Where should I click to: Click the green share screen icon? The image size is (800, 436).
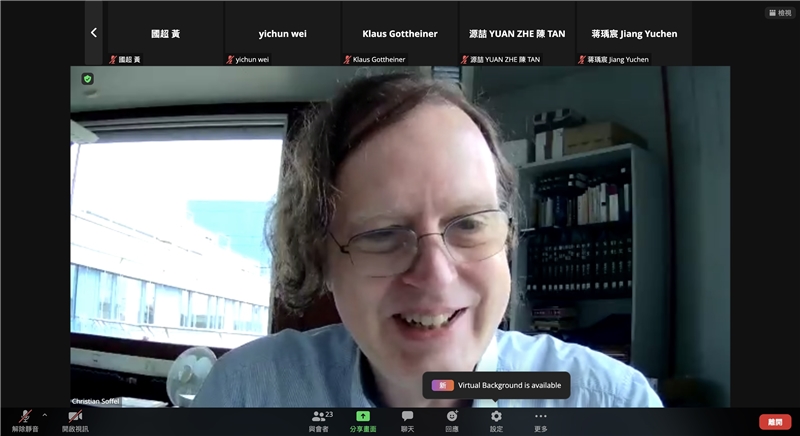click(x=363, y=416)
